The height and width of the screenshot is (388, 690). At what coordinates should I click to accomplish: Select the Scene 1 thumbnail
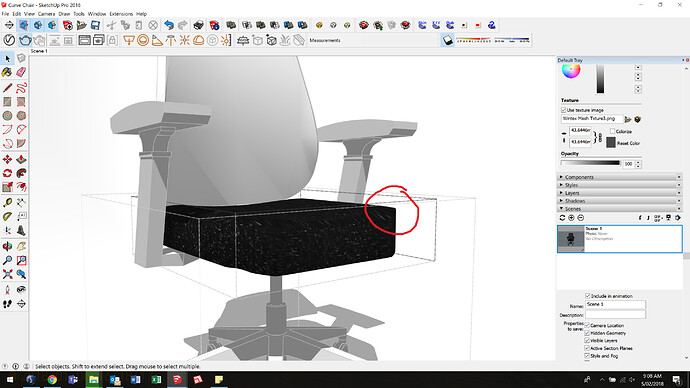click(x=571, y=238)
